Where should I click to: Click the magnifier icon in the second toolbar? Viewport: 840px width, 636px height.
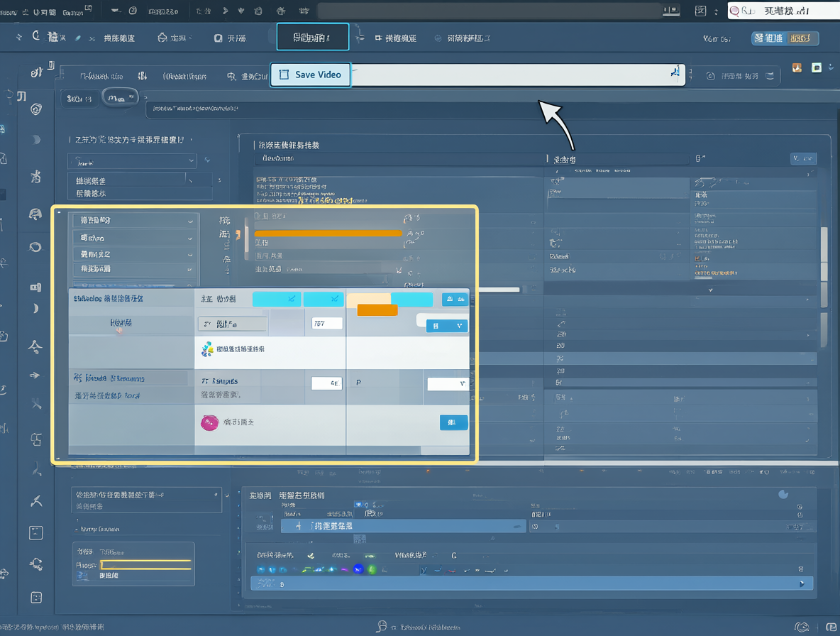[x=231, y=77]
